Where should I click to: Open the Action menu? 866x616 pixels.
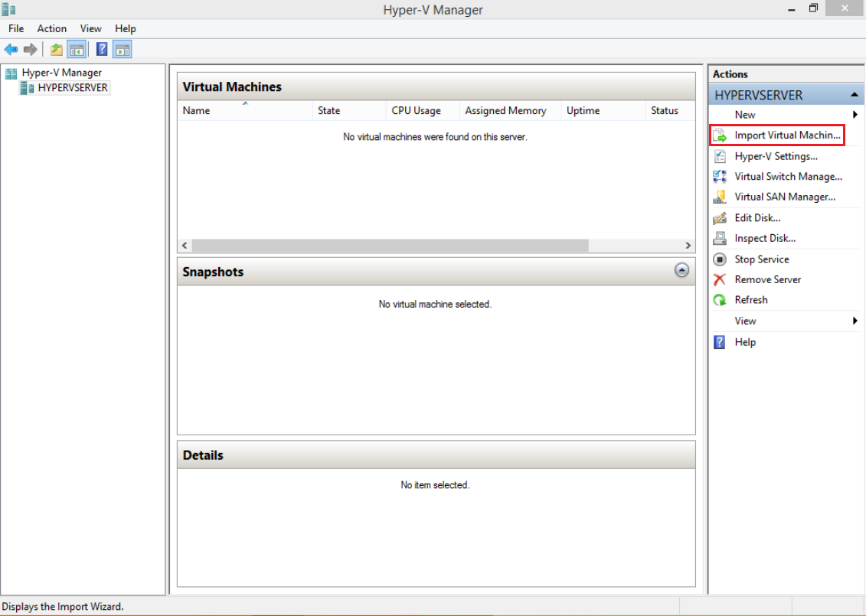51,28
